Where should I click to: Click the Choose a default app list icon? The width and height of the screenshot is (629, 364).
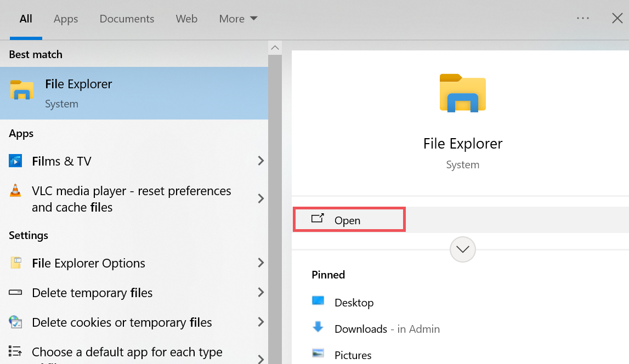coord(15,351)
